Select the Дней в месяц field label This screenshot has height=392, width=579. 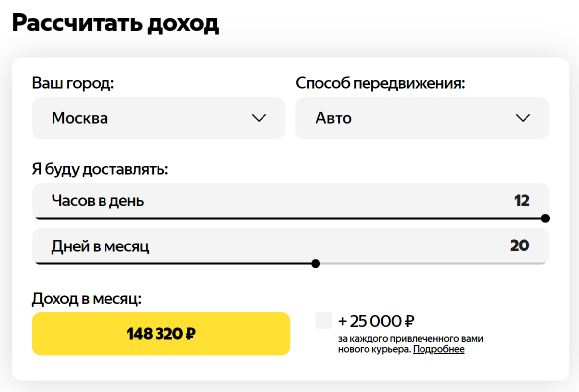pos(100,246)
